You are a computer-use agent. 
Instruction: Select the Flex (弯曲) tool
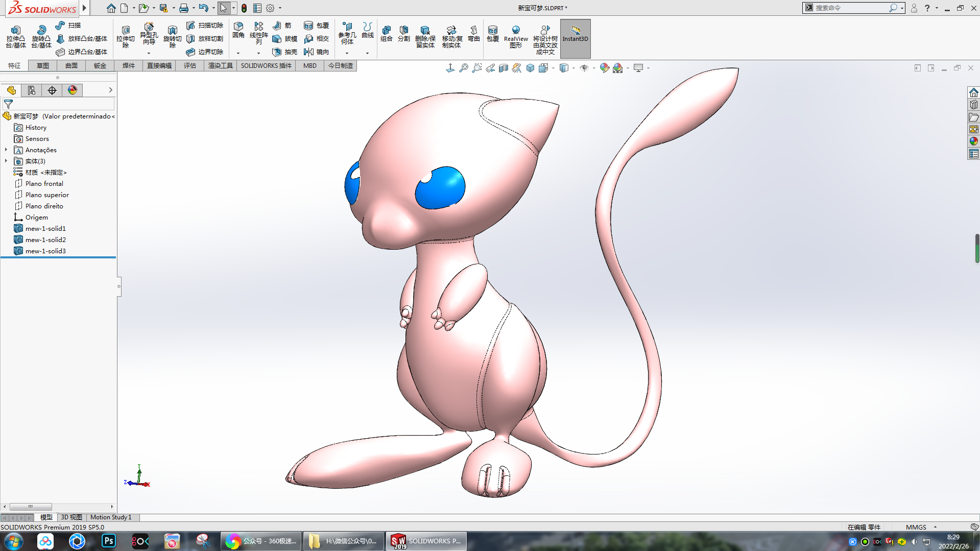[x=474, y=33]
